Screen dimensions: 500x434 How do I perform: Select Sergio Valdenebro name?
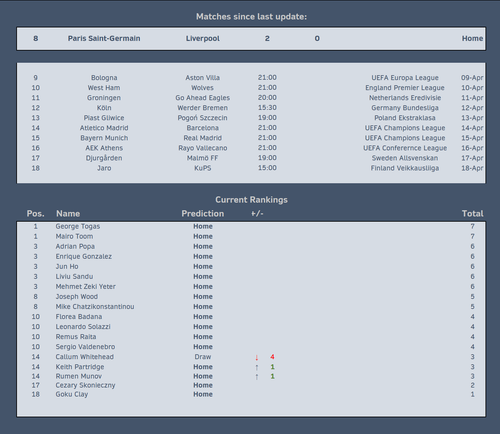[85, 346]
